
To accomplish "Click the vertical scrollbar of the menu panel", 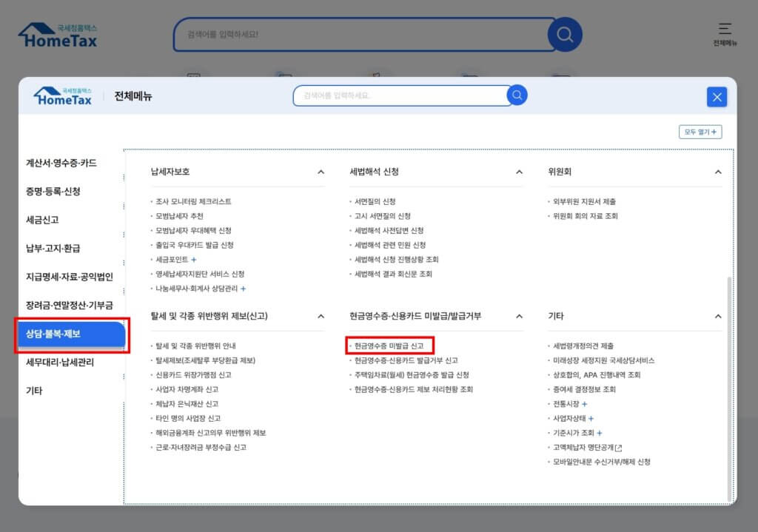I will 729,389.
